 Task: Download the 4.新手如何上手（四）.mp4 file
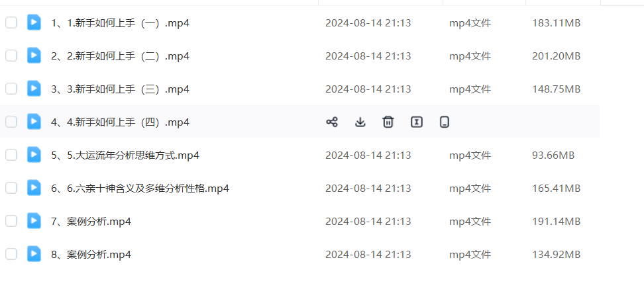tap(360, 122)
